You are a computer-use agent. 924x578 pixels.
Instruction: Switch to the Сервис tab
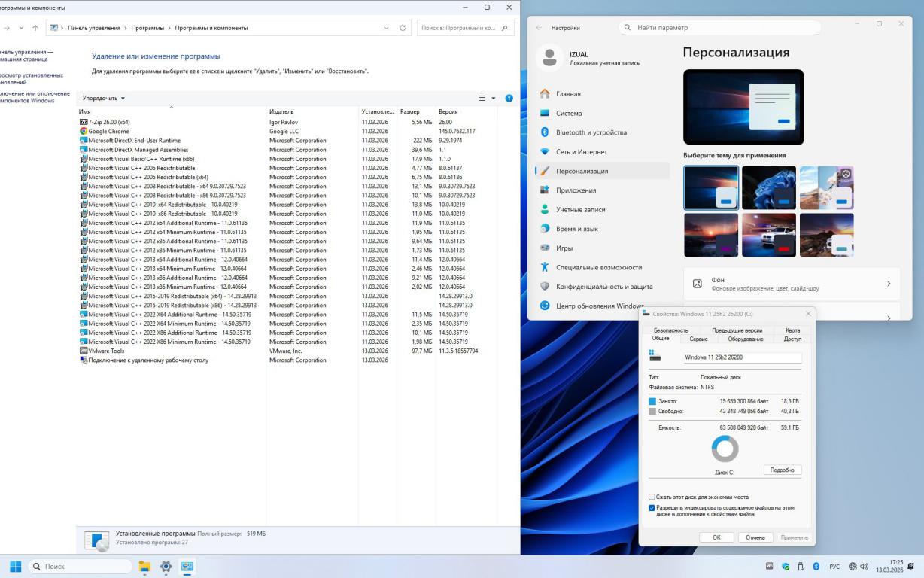click(x=698, y=339)
